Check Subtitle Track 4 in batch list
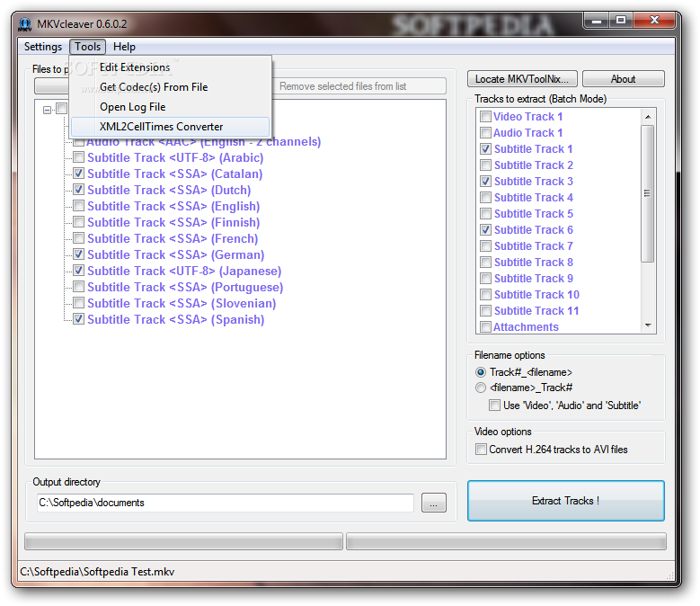 (x=486, y=198)
